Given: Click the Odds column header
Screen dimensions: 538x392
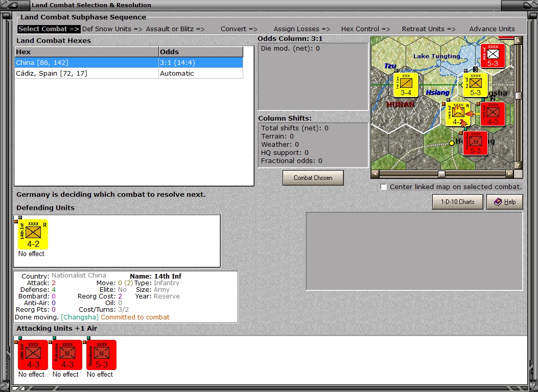Looking at the screenshot, I should (201, 52).
